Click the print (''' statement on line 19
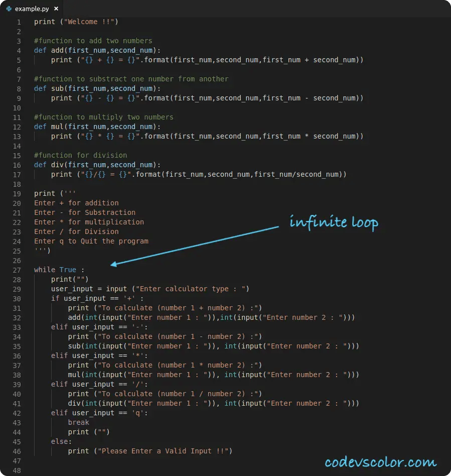The width and height of the screenshot is (451, 476). [55, 193]
